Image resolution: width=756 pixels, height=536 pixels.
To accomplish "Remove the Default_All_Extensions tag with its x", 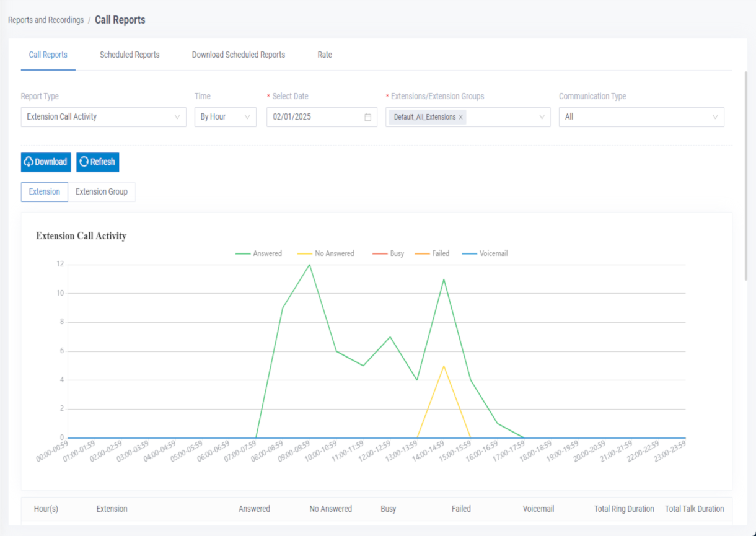I will coord(460,117).
